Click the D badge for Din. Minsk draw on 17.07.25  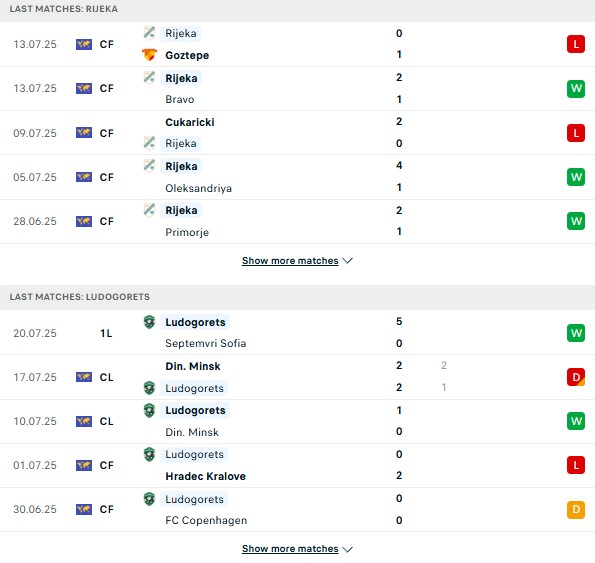coord(576,377)
